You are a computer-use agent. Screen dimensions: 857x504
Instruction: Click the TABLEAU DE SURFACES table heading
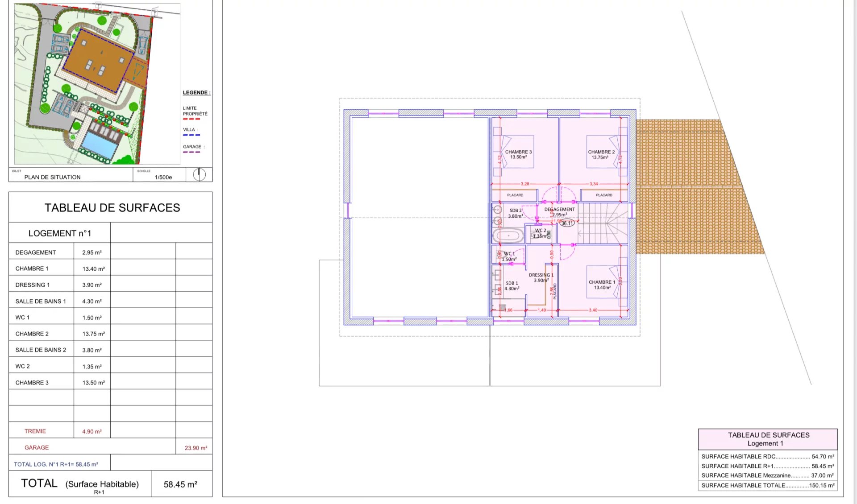tap(112, 208)
